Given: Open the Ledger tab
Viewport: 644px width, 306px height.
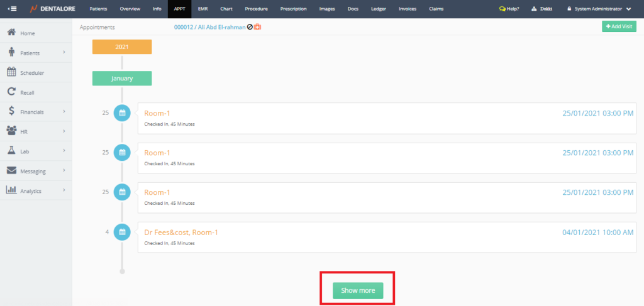Looking at the screenshot, I should click(x=379, y=9).
